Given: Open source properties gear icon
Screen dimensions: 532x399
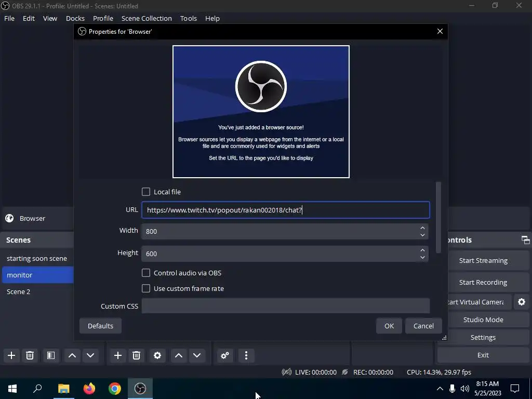Looking at the screenshot, I should pos(157,355).
